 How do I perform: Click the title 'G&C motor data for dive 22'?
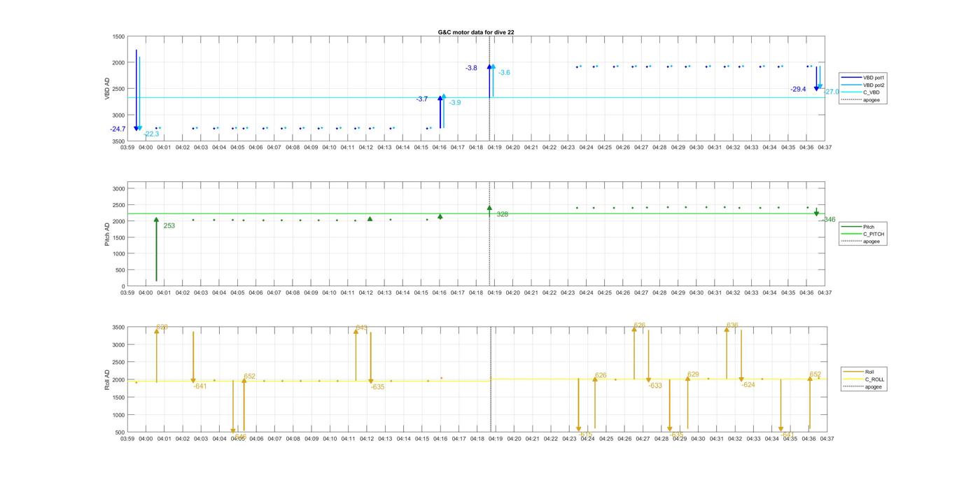pos(476,32)
